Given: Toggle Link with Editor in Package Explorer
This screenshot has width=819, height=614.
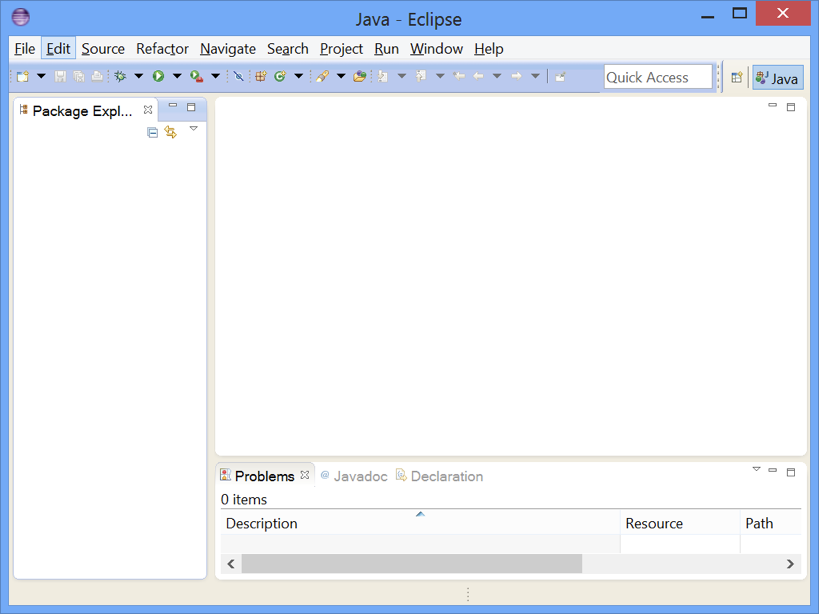Looking at the screenshot, I should point(171,132).
